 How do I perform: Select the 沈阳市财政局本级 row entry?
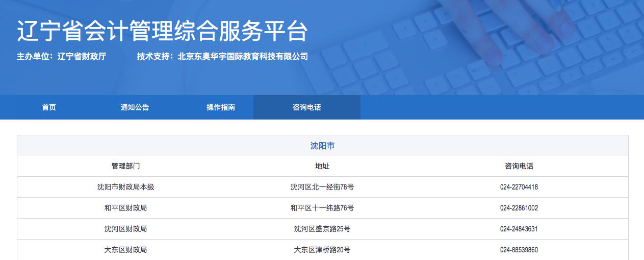[125, 187]
